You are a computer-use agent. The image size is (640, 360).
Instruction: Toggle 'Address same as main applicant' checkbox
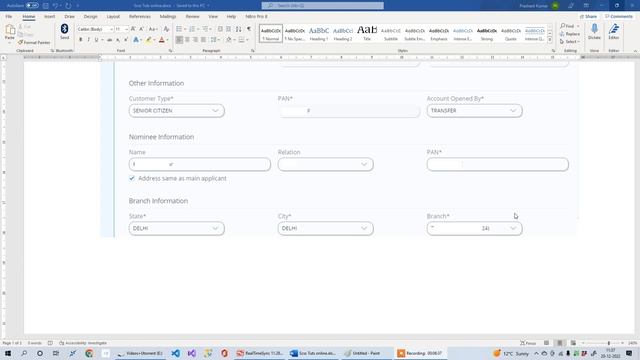pyautogui.click(x=132, y=178)
